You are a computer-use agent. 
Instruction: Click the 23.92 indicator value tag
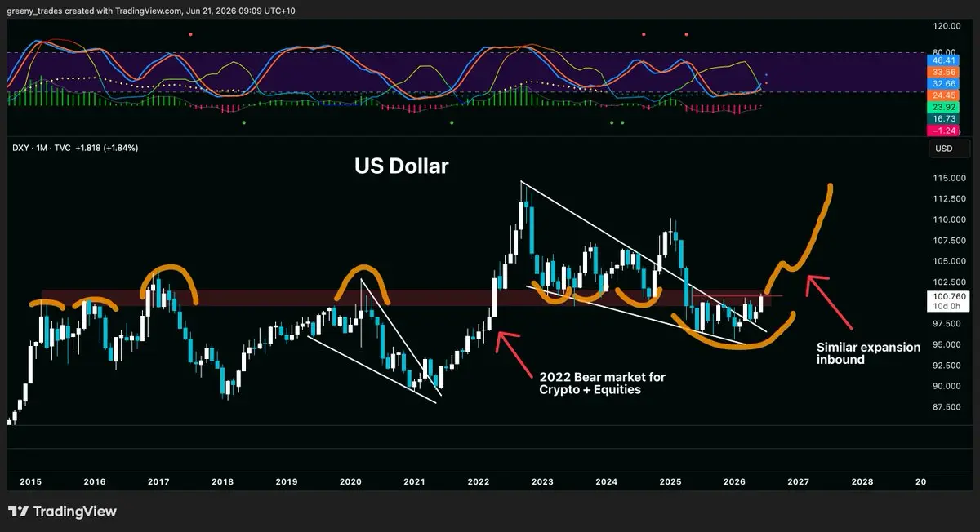pos(944,107)
